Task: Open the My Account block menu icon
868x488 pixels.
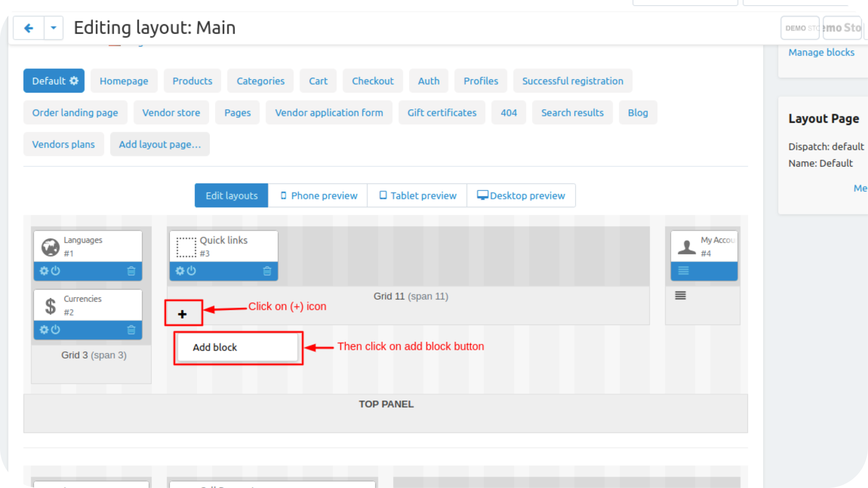Action: (x=683, y=271)
